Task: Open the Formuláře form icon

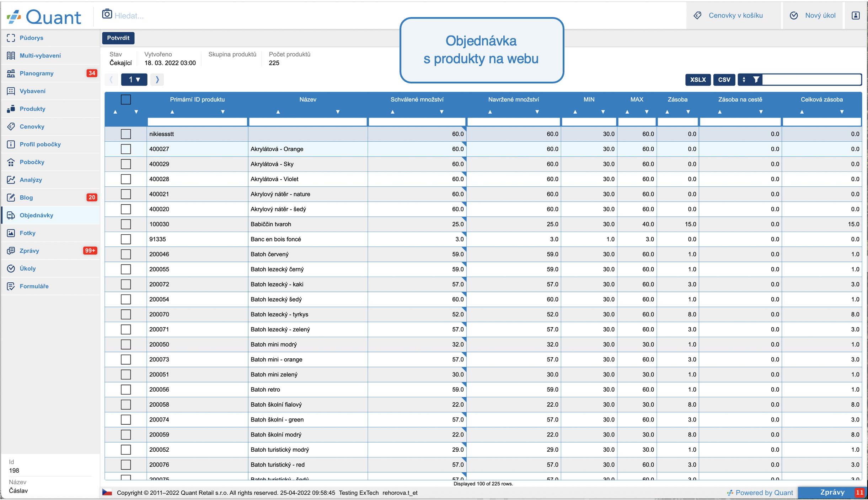Action: (11, 287)
